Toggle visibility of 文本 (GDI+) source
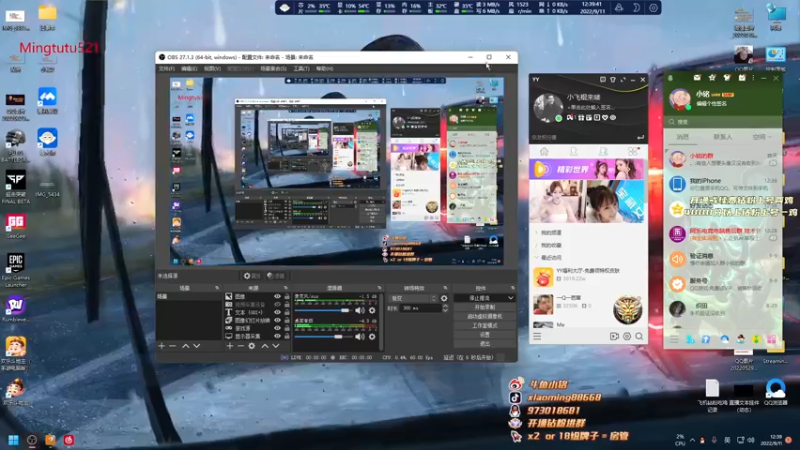Viewport: 800px width, 450px height. (x=278, y=312)
